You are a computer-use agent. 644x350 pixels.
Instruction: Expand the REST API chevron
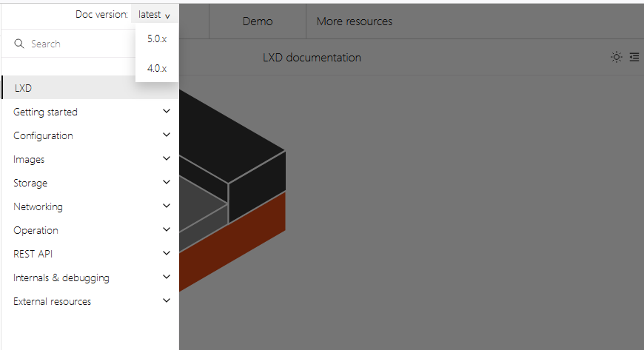click(167, 253)
